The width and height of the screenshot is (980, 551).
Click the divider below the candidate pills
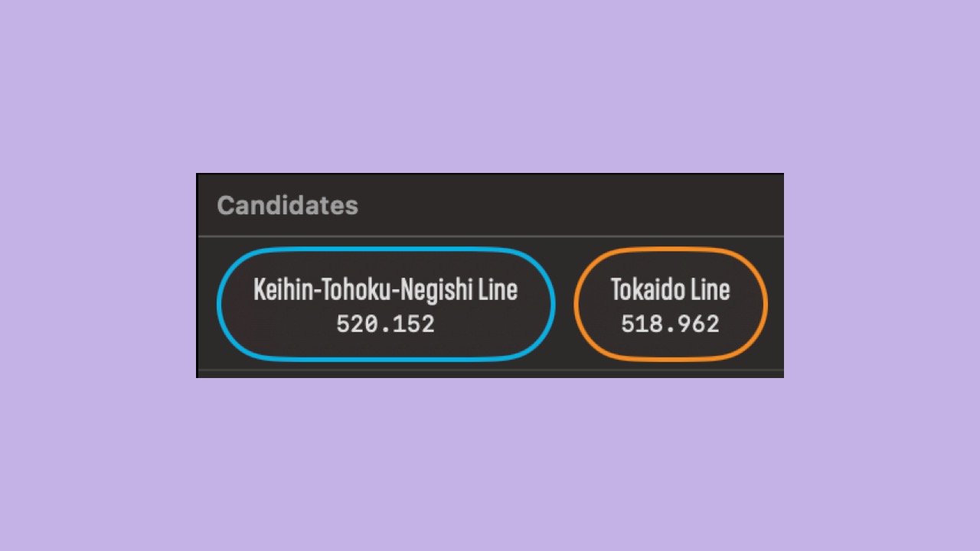[x=491, y=370]
